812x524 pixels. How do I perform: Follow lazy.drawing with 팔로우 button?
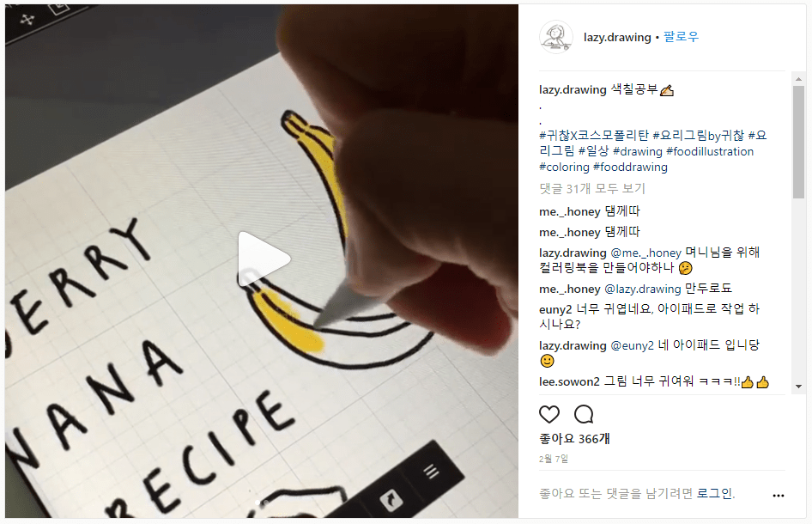pyautogui.click(x=681, y=37)
